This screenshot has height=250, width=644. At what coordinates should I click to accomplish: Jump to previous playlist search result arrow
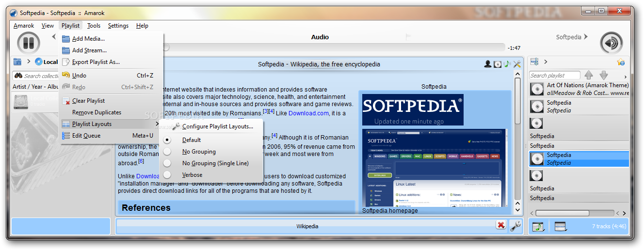[589, 75]
